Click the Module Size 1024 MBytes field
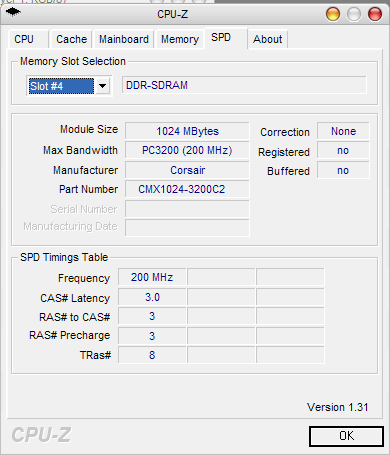This screenshot has width=390, height=455. pos(187,131)
